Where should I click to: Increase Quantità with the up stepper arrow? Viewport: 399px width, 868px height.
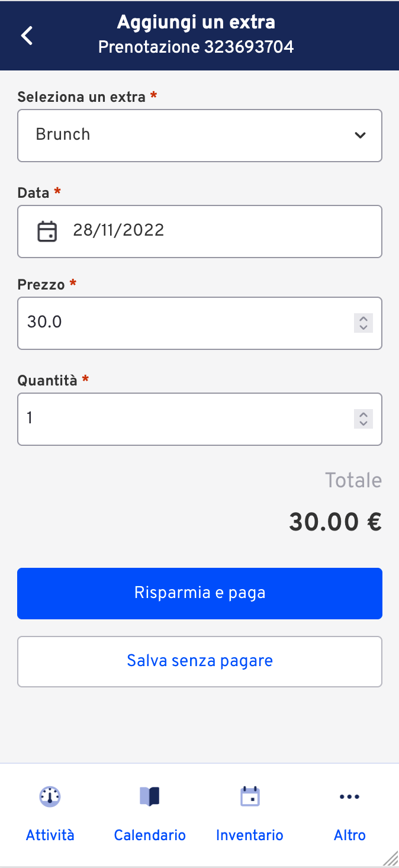click(363, 414)
